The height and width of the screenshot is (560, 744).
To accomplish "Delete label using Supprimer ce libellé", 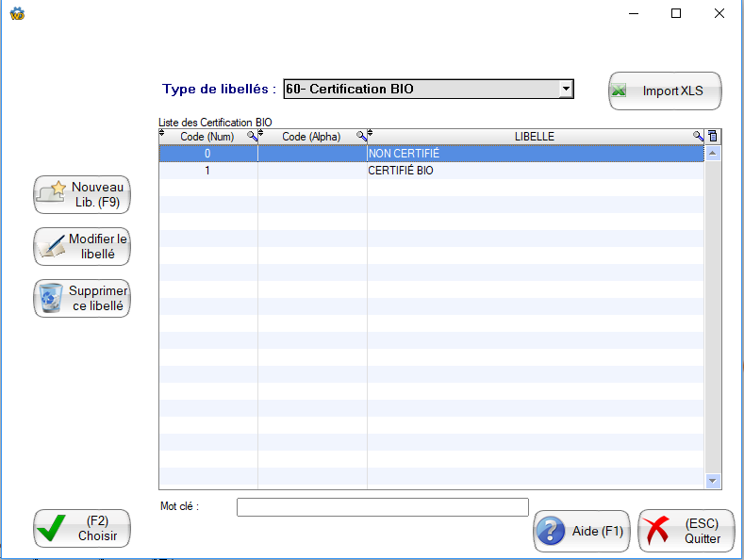I will tap(82, 299).
